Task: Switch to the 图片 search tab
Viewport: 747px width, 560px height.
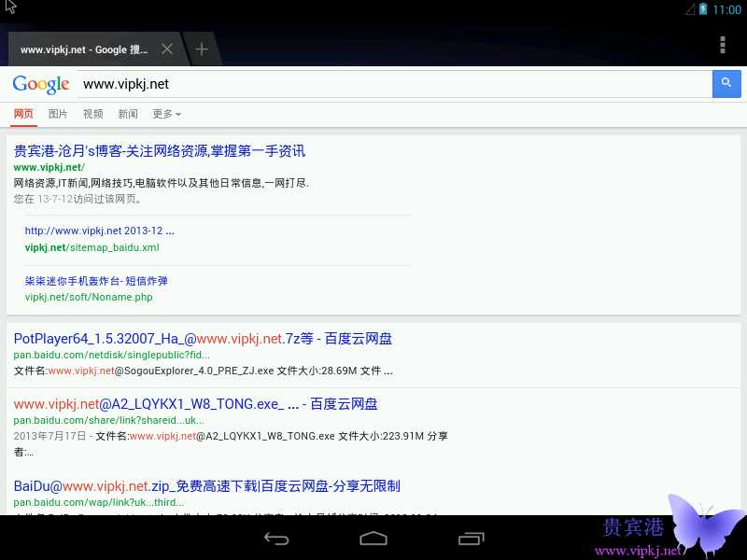Action: point(58,114)
